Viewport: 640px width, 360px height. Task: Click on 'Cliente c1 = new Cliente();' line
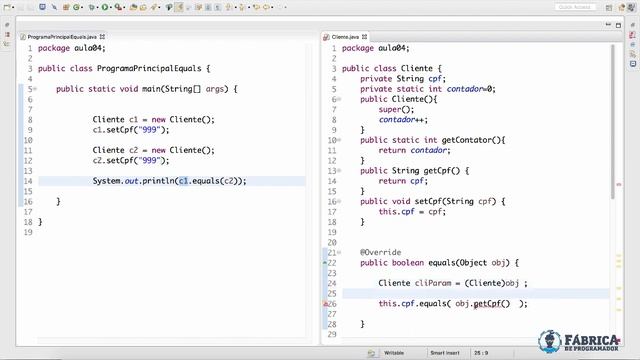click(x=153, y=120)
